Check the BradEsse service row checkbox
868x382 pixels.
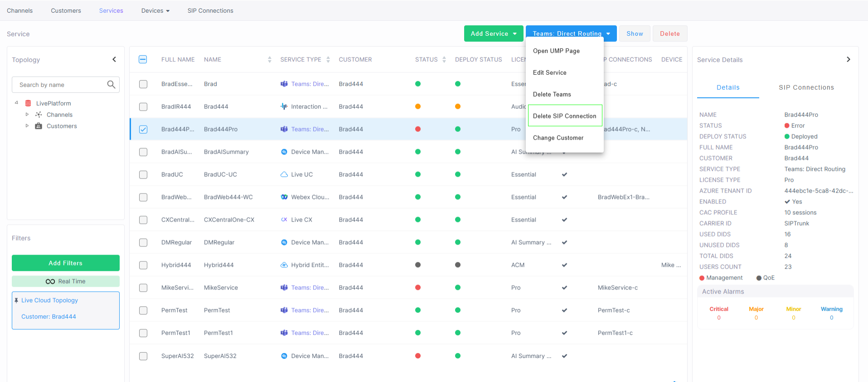[143, 84]
